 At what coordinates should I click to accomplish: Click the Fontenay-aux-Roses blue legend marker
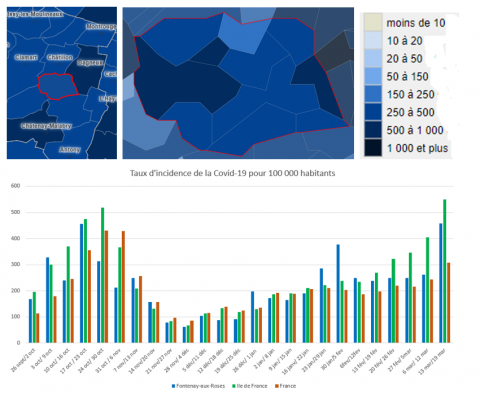coord(173,386)
